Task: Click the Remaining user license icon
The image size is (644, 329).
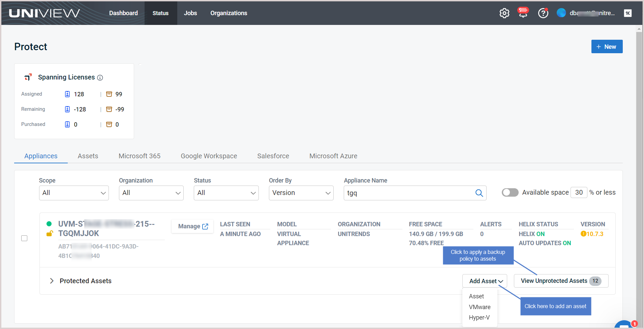Action: pyautogui.click(x=67, y=109)
